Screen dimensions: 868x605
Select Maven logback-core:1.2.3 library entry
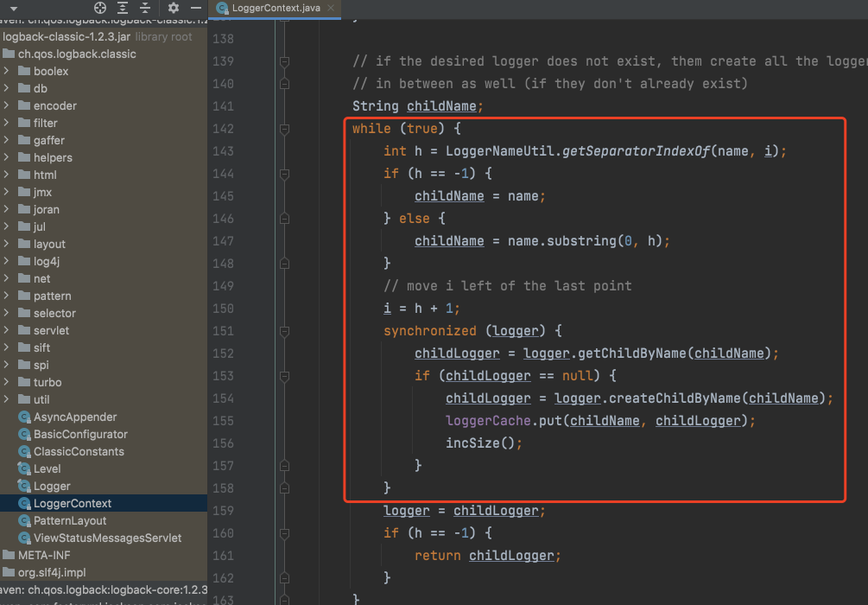104,589
